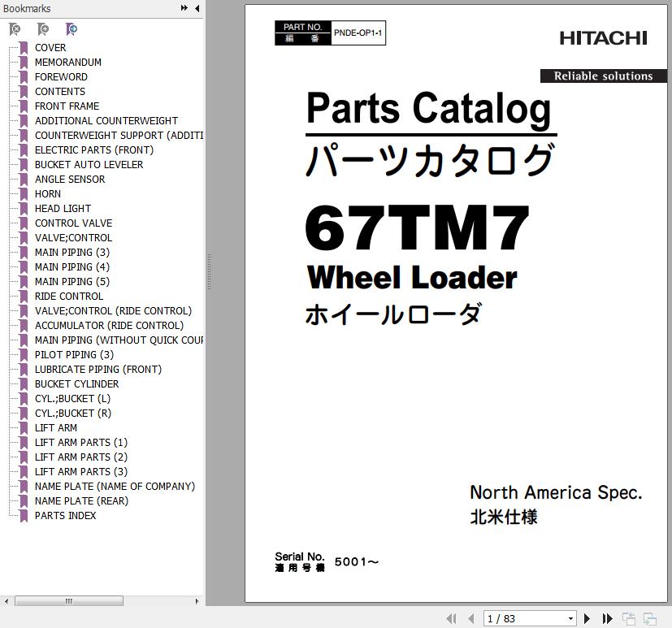
Task: Click previous view navigation icon
Action: coord(629,618)
